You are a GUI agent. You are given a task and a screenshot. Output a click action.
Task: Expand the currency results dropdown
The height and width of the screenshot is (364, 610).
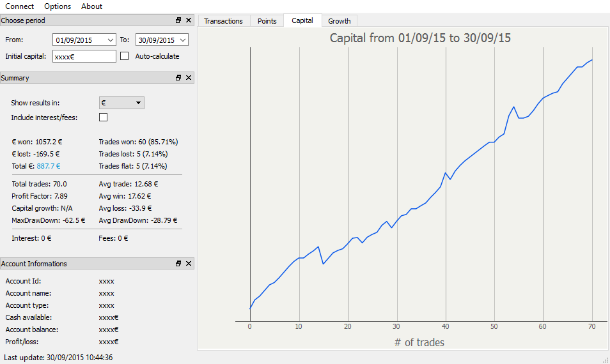121,103
